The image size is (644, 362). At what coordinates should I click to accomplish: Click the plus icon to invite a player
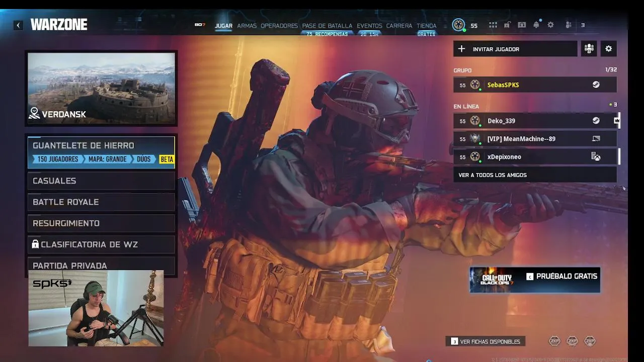[461, 49]
